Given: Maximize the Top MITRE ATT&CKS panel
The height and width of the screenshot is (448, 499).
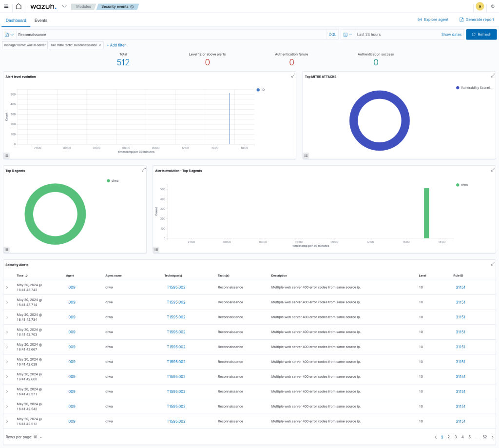Looking at the screenshot, I should pyautogui.click(x=493, y=76).
